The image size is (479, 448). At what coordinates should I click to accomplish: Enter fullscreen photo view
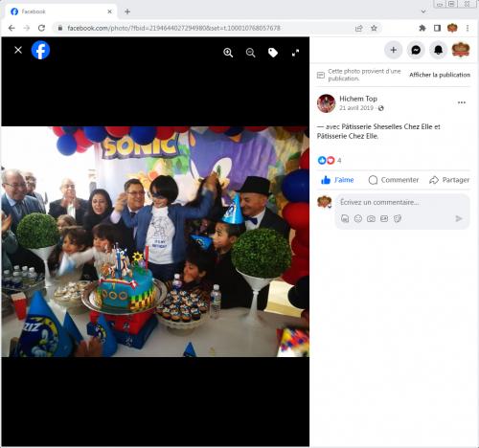point(295,53)
